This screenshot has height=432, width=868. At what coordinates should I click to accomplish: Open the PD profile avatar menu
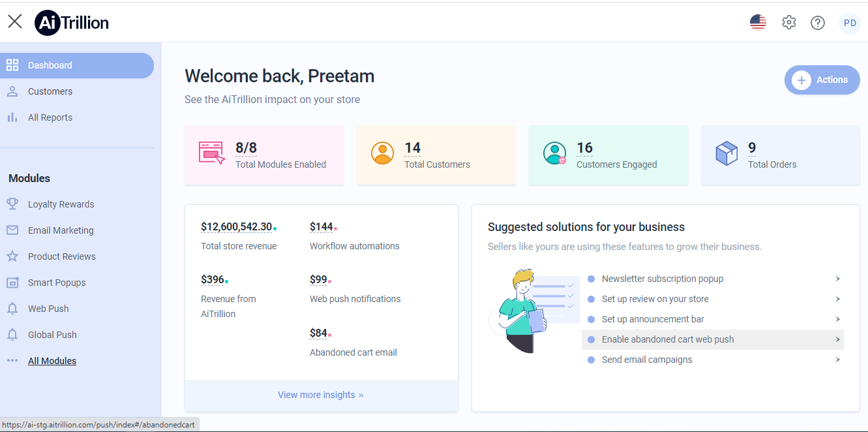850,23
